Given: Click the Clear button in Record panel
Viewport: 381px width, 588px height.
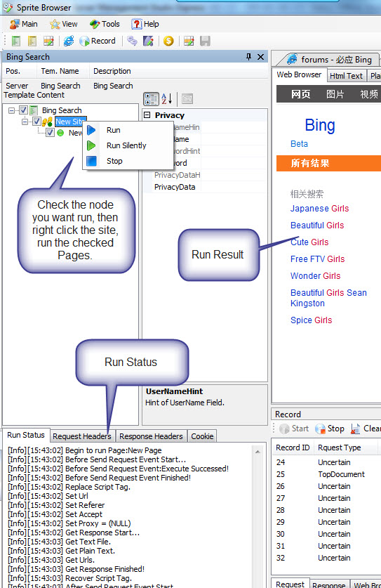Looking at the screenshot, I should [366, 429].
